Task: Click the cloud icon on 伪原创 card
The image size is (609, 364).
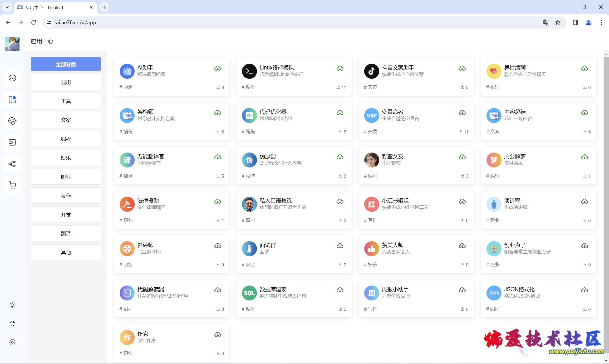Action: point(340,157)
